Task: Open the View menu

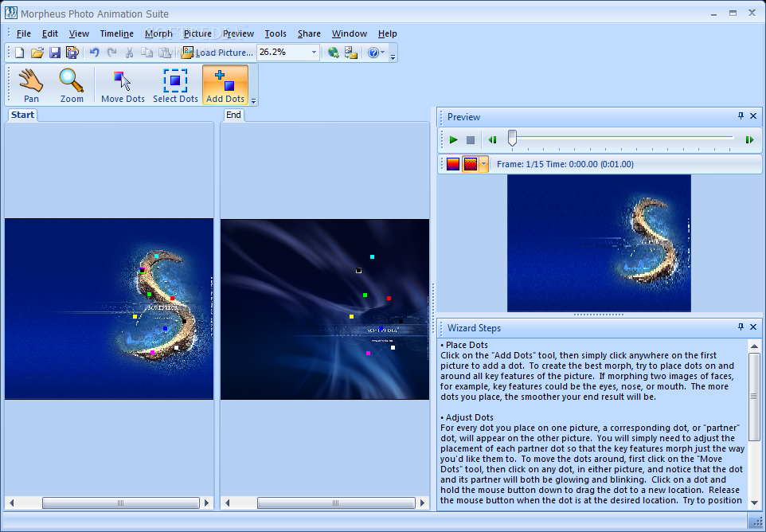Action: click(x=79, y=33)
